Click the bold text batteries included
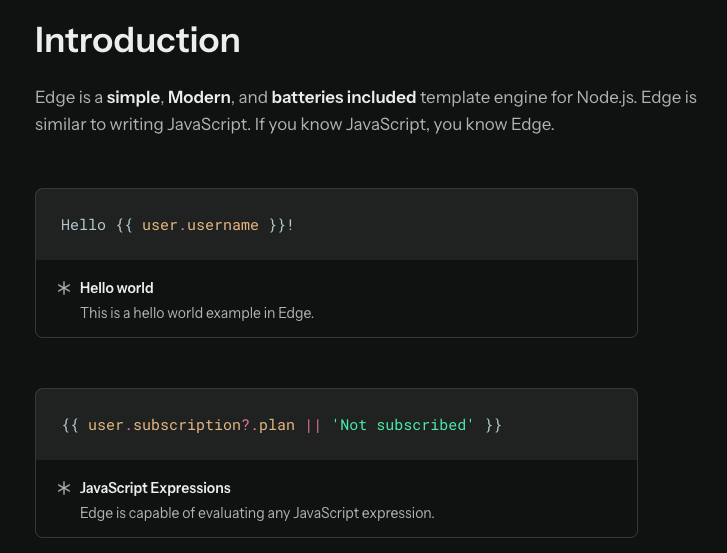This screenshot has width=727, height=553. 344,97
